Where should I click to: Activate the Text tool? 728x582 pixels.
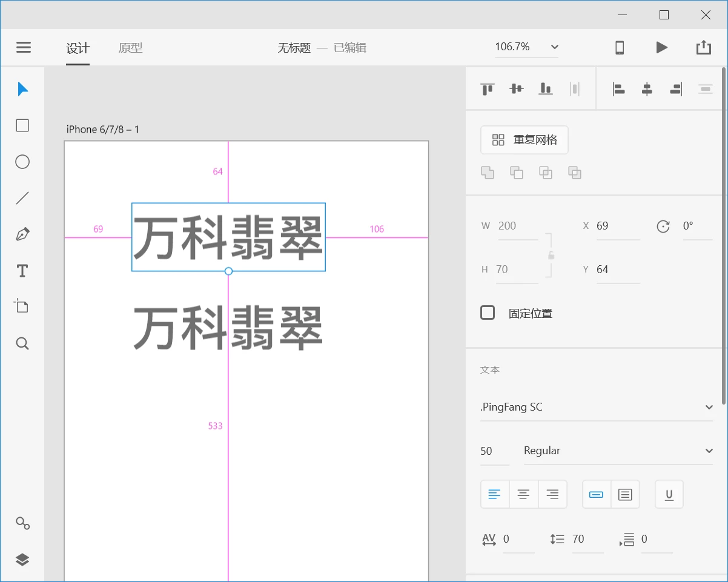pos(22,271)
